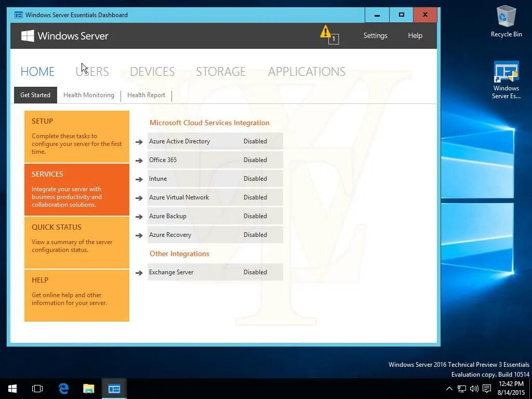The height and width of the screenshot is (399, 532).
Task: Click the Dashboard taskbar icon
Action: pyautogui.click(x=114, y=389)
